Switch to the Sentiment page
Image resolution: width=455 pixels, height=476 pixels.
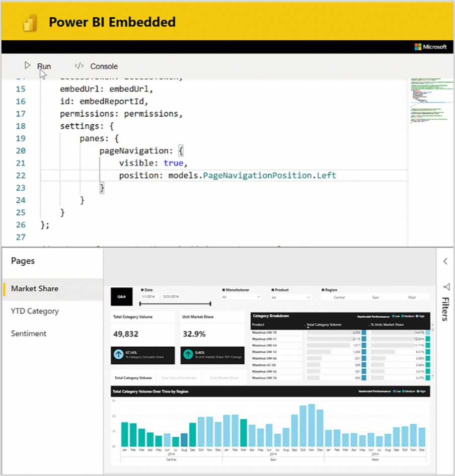52,334
